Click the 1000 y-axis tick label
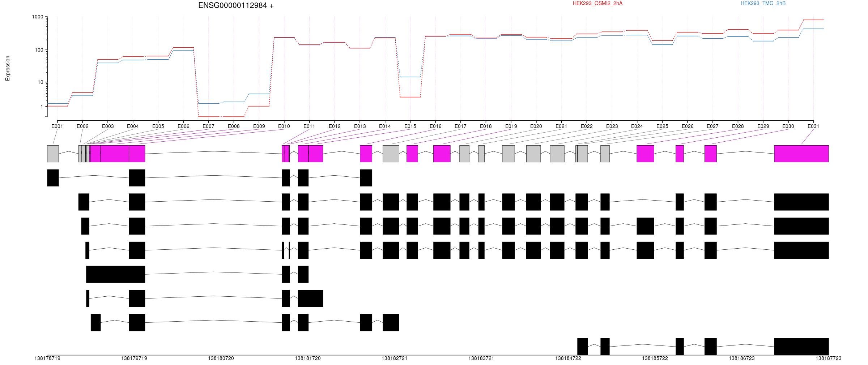The height and width of the screenshot is (365, 868). [x=37, y=17]
